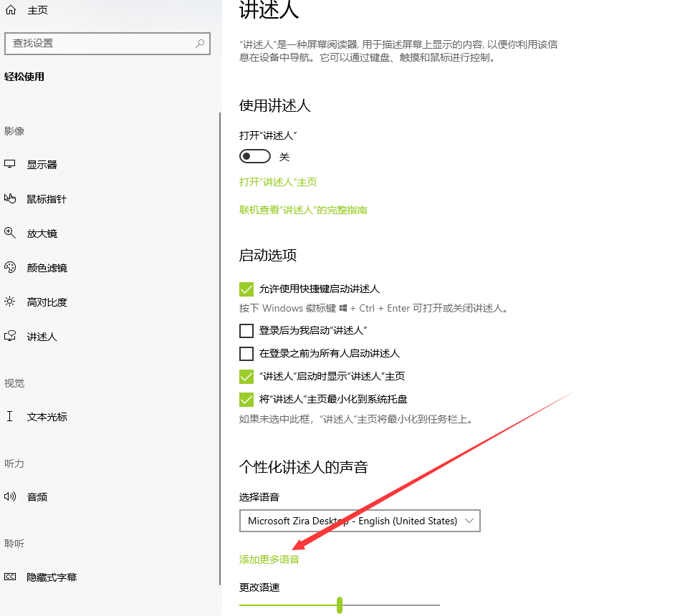
Task: Click the High contrast sun icon
Action: tap(10, 302)
